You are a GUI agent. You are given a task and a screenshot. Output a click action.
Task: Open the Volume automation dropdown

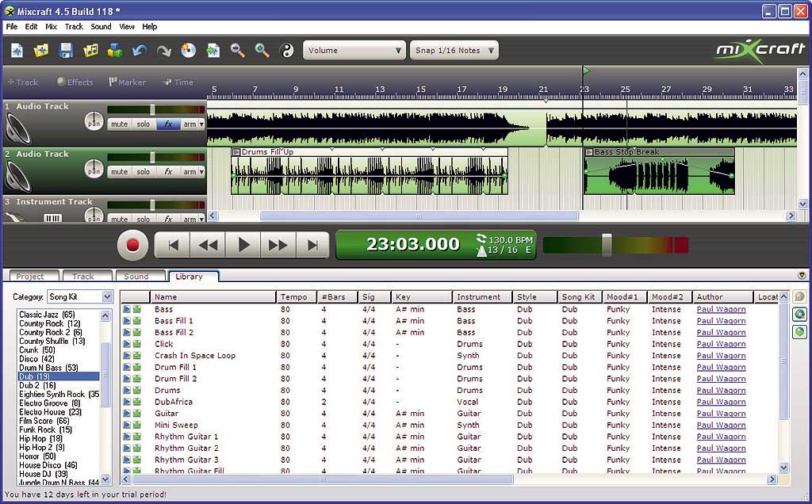(354, 50)
